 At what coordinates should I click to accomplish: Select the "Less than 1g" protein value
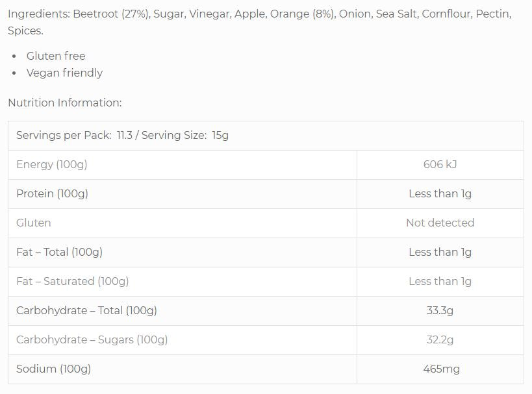click(x=440, y=193)
